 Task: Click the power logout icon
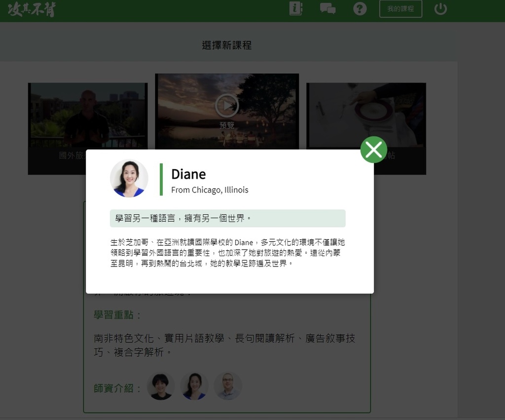click(440, 9)
